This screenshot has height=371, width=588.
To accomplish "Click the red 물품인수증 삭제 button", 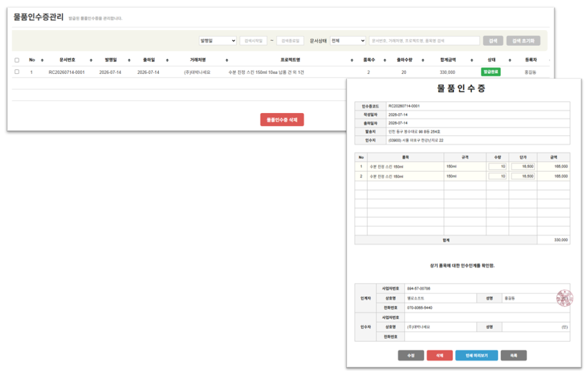I will pyautogui.click(x=282, y=120).
